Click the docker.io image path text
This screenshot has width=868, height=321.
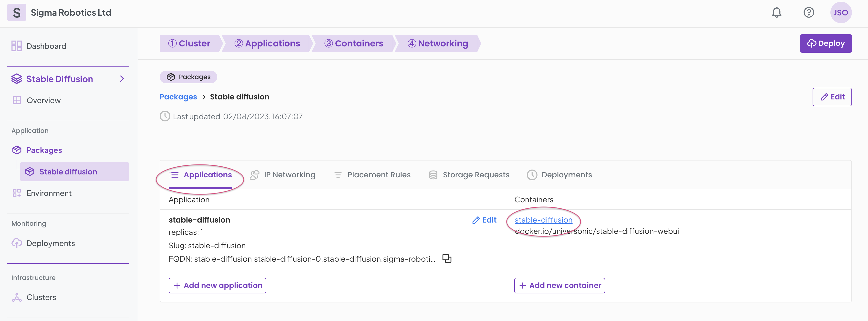coord(597,231)
